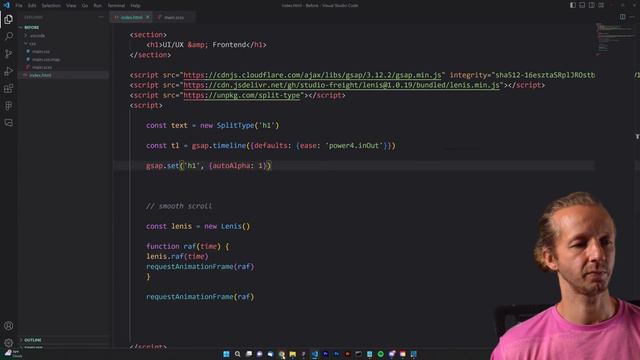
Task: Collapse the css folder
Action: pyautogui.click(x=33, y=43)
